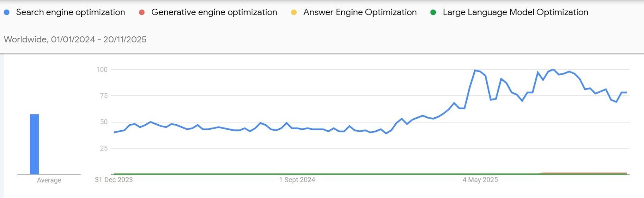Click the Average label below the bar
This screenshot has width=644, height=198.
pos(49,180)
